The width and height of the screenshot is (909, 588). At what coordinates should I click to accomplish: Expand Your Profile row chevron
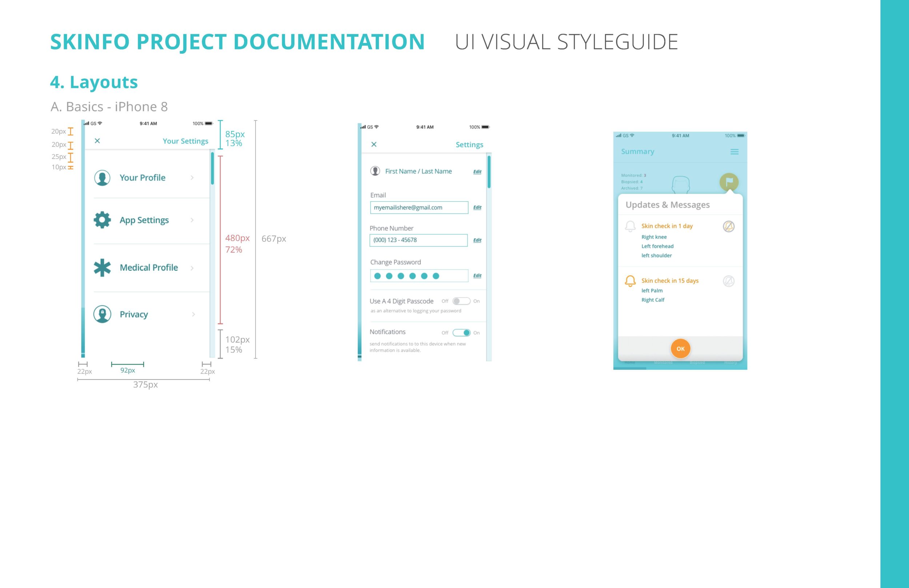coord(192,178)
